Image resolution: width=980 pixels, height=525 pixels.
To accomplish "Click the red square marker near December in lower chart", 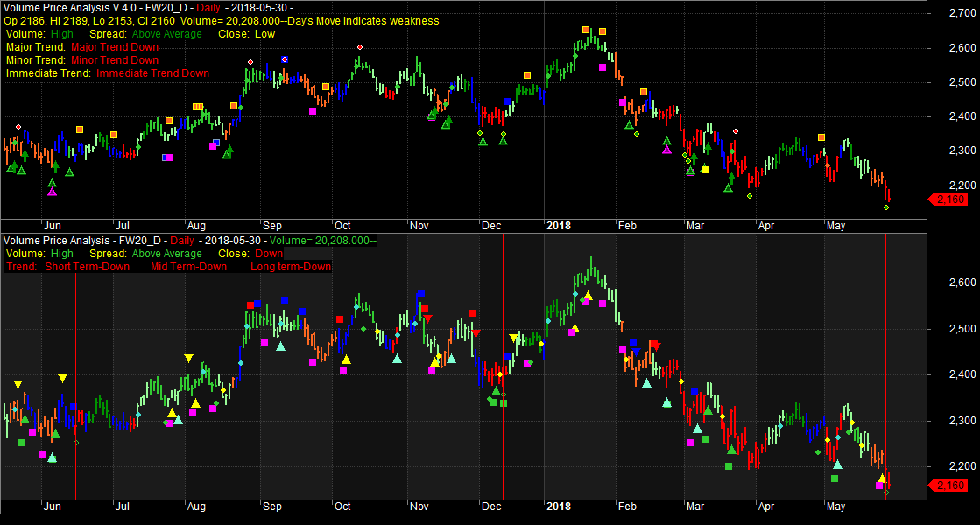I will [473, 312].
